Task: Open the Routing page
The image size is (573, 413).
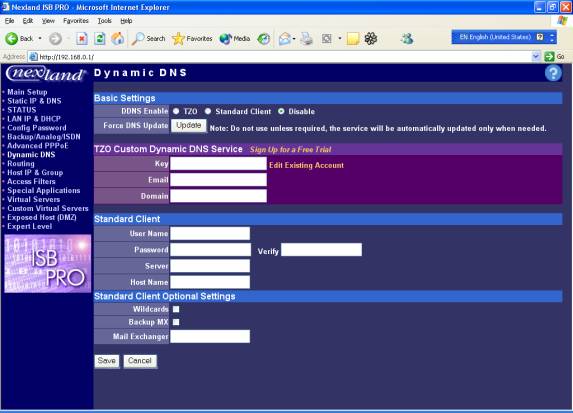Action: [21, 163]
